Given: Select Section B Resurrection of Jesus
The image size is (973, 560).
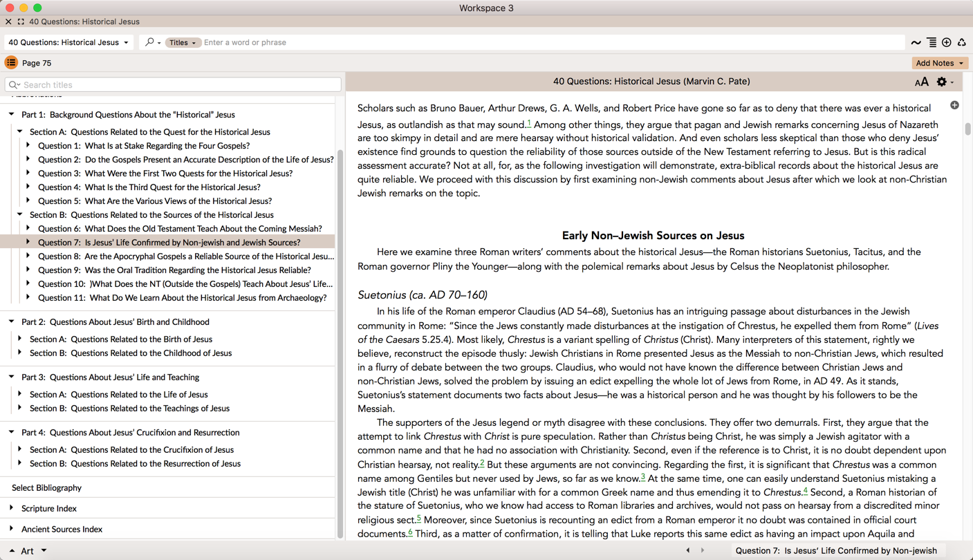Looking at the screenshot, I should pyautogui.click(x=136, y=464).
